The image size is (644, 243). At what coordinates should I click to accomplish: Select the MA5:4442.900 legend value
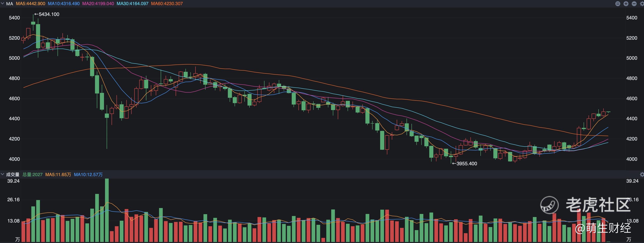coord(31,4)
